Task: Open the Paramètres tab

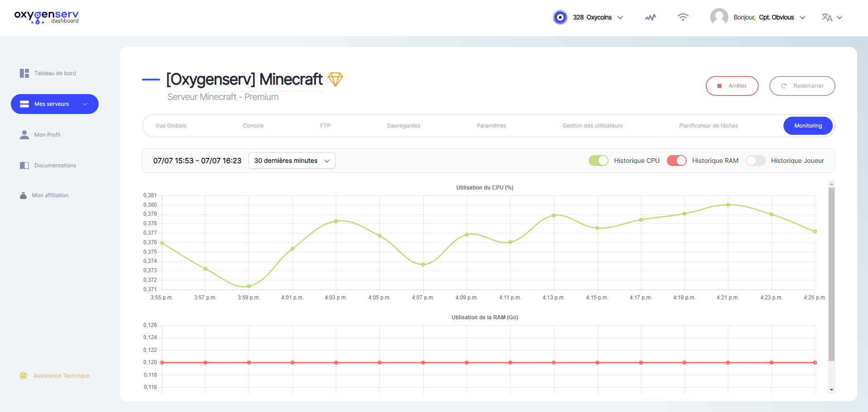Action: (491, 126)
